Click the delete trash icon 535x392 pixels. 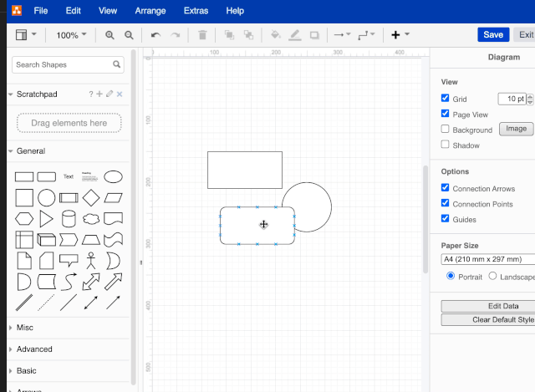(202, 35)
